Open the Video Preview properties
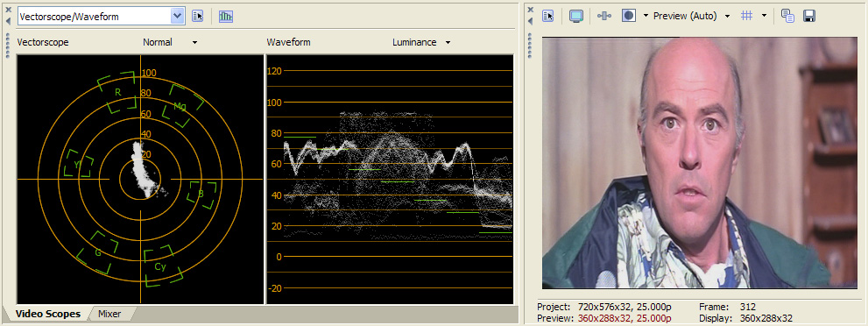 click(548, 16)
